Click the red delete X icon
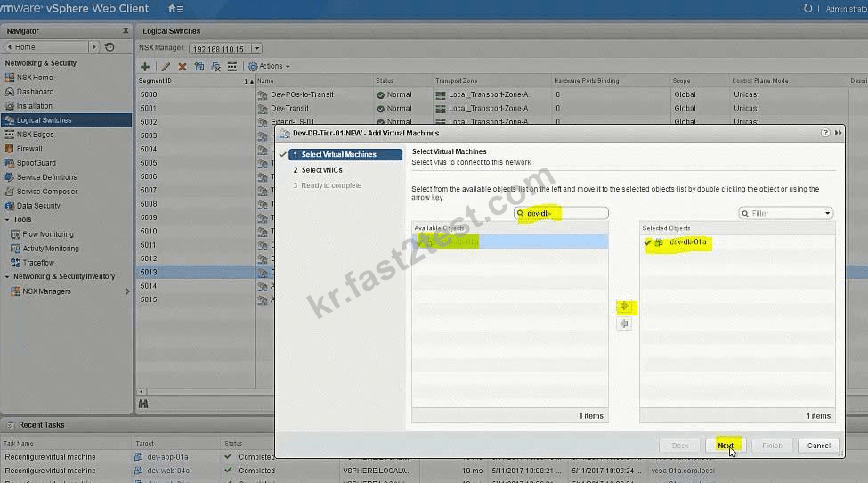This screenshot has height=483, width=868. coord(183,67)
